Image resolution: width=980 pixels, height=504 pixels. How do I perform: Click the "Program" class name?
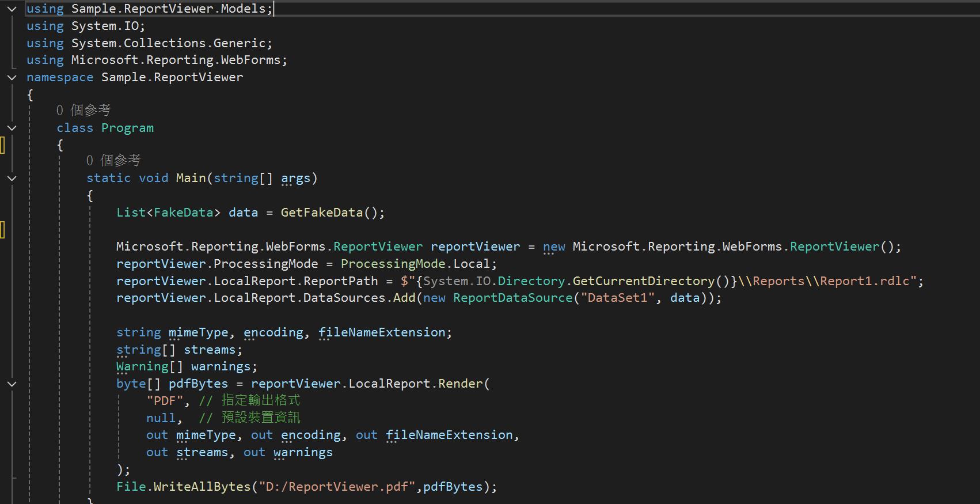128,128
